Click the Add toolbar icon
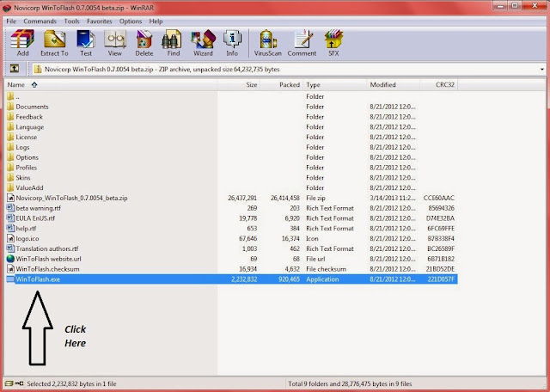The width and height of the screenshot is (550, 392). [22, 43]
